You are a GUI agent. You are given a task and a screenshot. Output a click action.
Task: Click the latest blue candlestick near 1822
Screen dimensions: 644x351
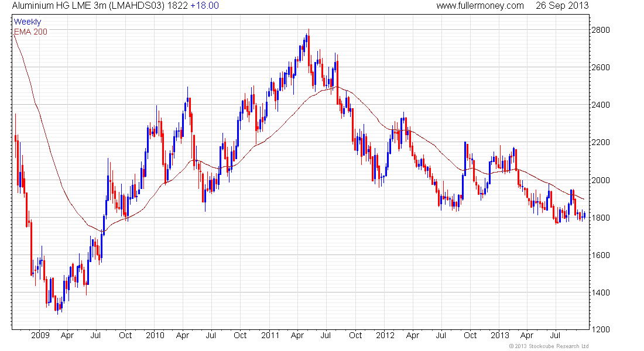[x=584, y=215]
